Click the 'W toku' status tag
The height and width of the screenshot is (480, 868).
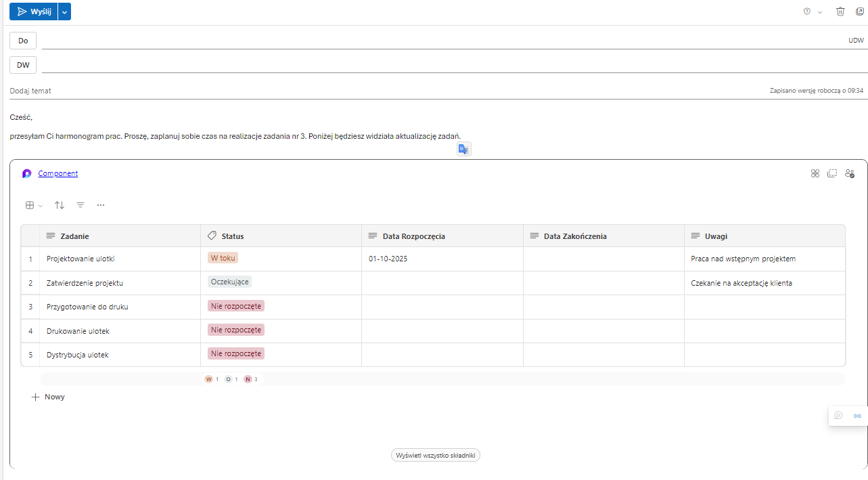223,258
